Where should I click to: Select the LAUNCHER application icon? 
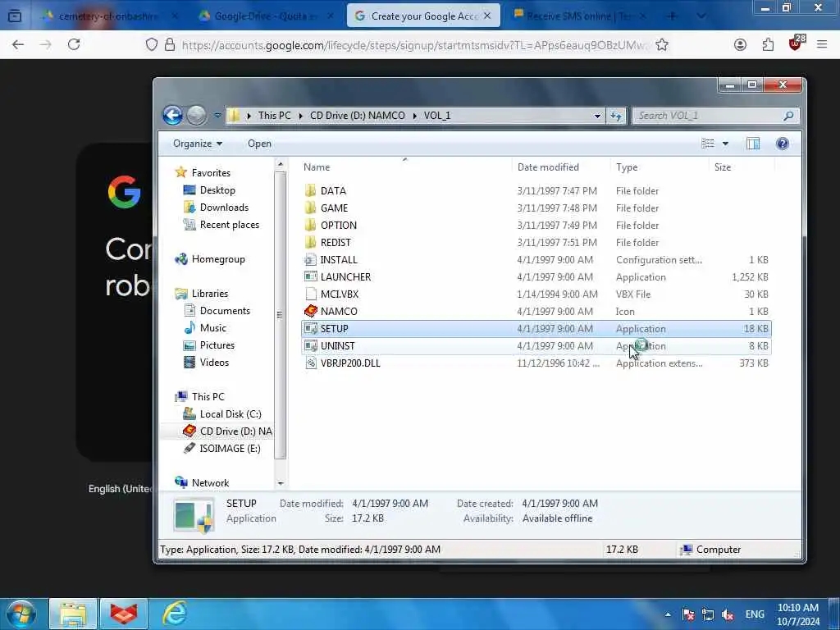click(x=311, y=277)
